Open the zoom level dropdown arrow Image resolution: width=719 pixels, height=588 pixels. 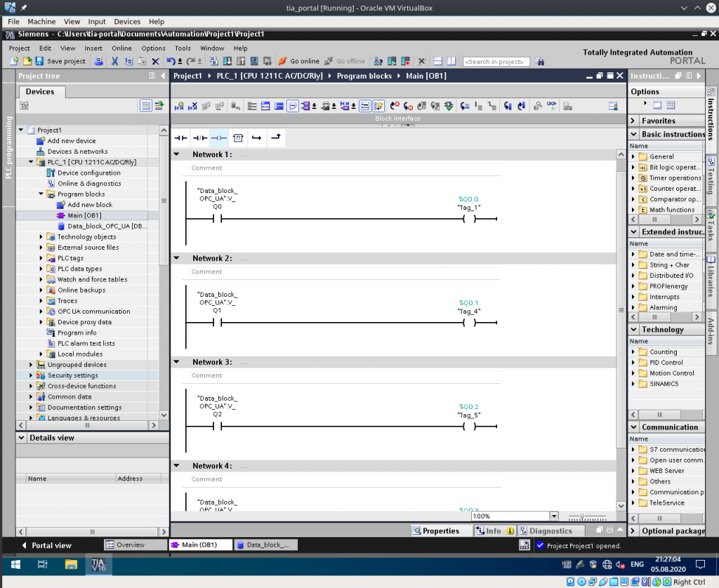[554, 516]
